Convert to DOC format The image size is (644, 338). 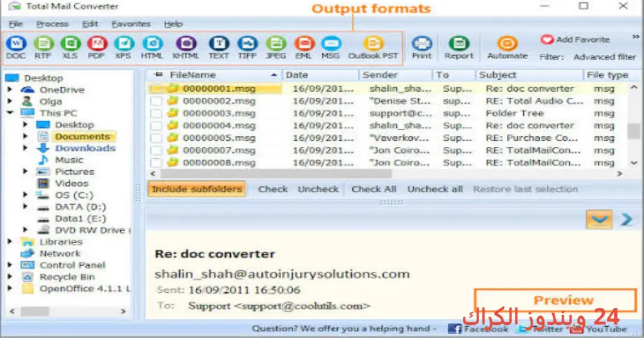16,48
